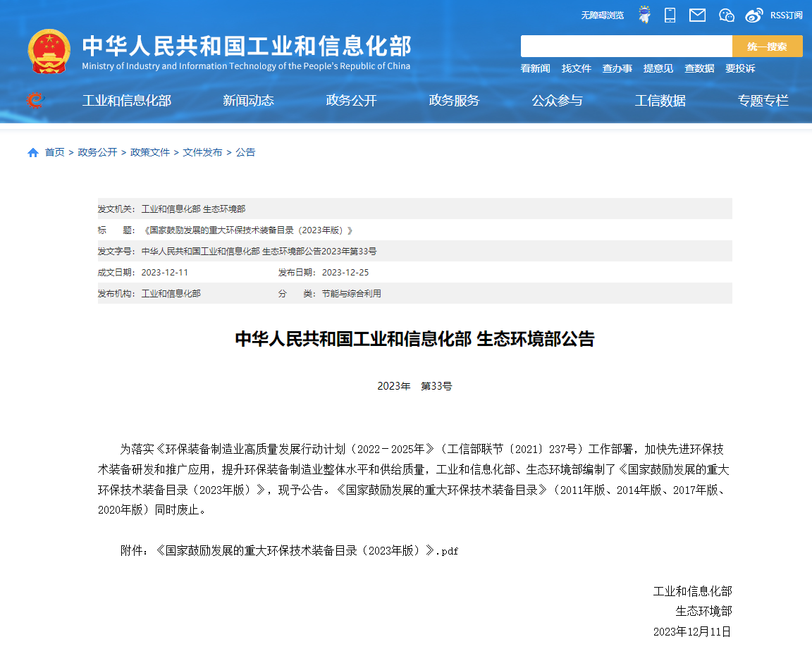
Task: Click the Weibo icon near RSS订阅
Action: tap(754, 15)
